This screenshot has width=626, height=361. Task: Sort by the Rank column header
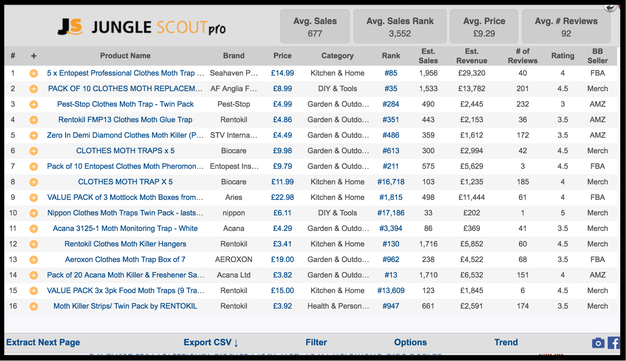(391, 56)
